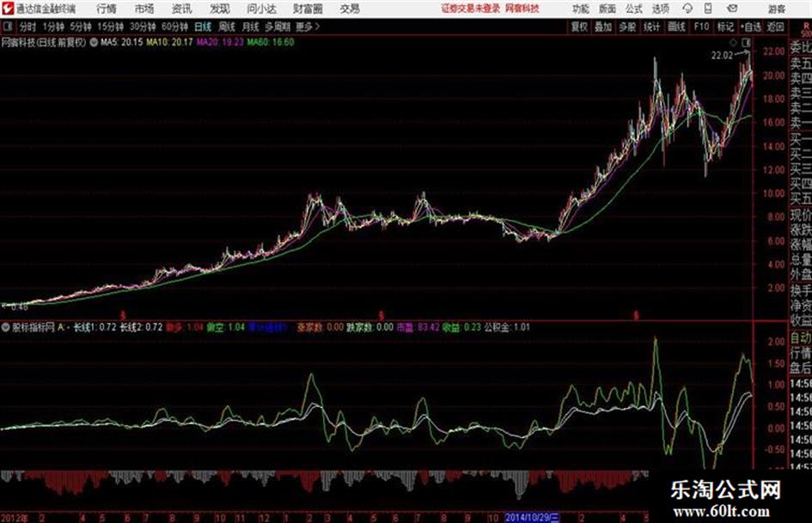Screen dimensions: 812x523
Task: Open the envelope message icon
Action: (732, 9)
